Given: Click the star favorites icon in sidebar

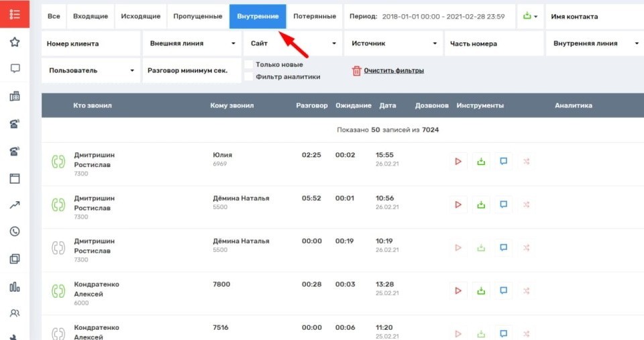Looking at the screenshot, I should [15, 42].
